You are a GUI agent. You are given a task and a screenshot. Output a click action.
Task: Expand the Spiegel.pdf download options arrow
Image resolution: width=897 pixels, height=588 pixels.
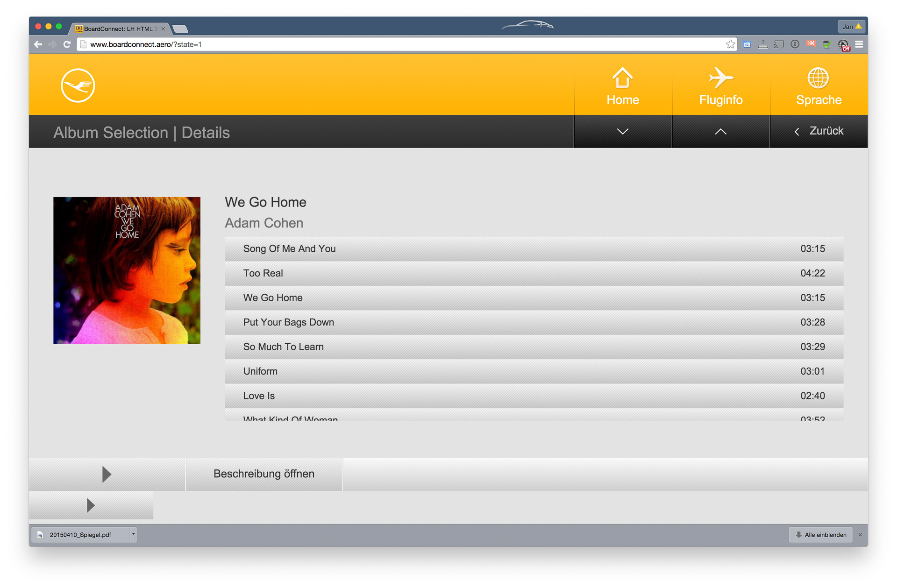(133, 534)
